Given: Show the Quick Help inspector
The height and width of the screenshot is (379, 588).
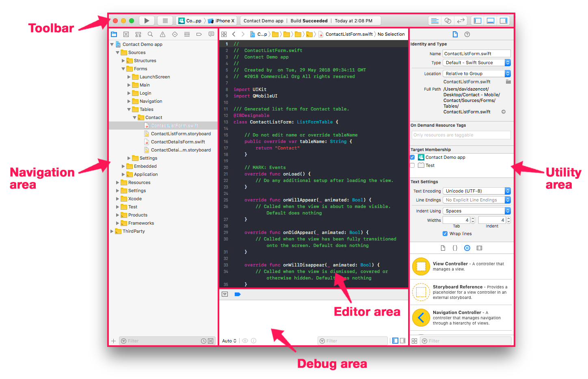Looking at the screenshot, I should (x=467, y=35).
